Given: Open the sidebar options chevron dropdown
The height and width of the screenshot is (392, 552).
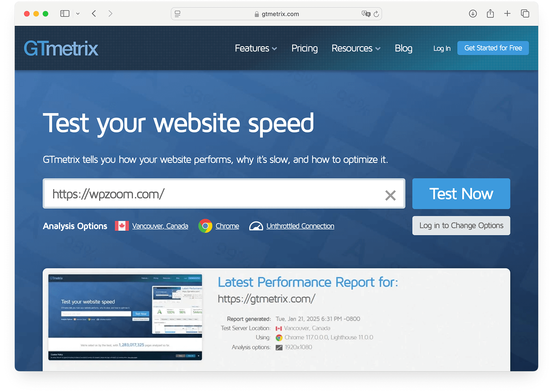Looking at the screenshot, I should coord(78,14).
